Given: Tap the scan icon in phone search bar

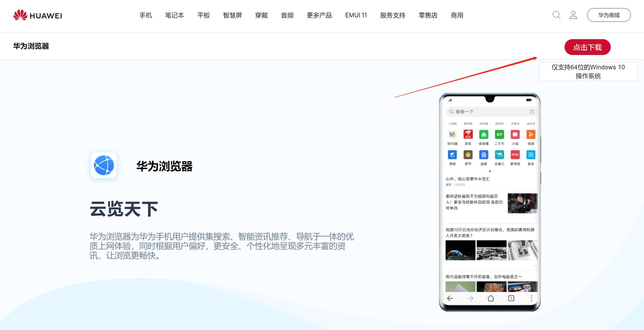Looking at the screenshot, I should coord(532,112).
